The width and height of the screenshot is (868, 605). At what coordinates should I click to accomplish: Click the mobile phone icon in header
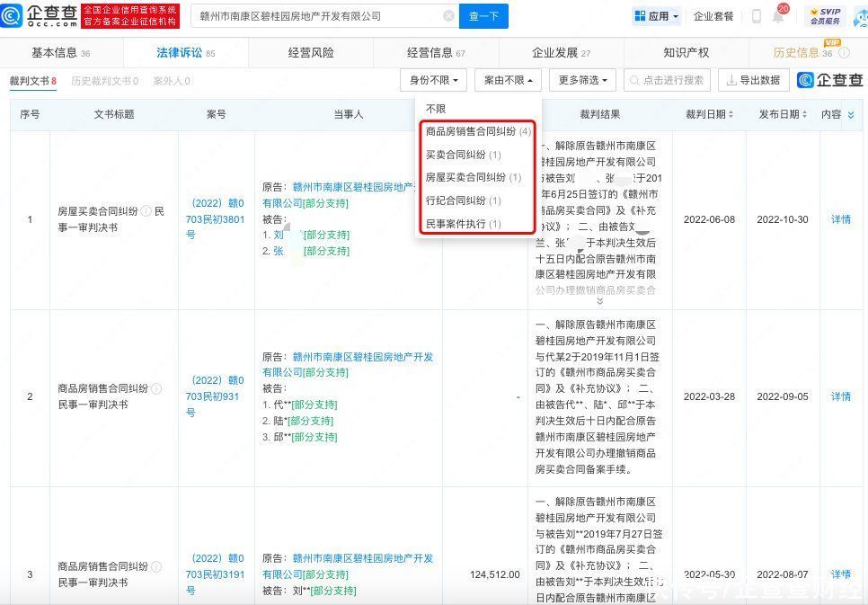click(757, 16)
